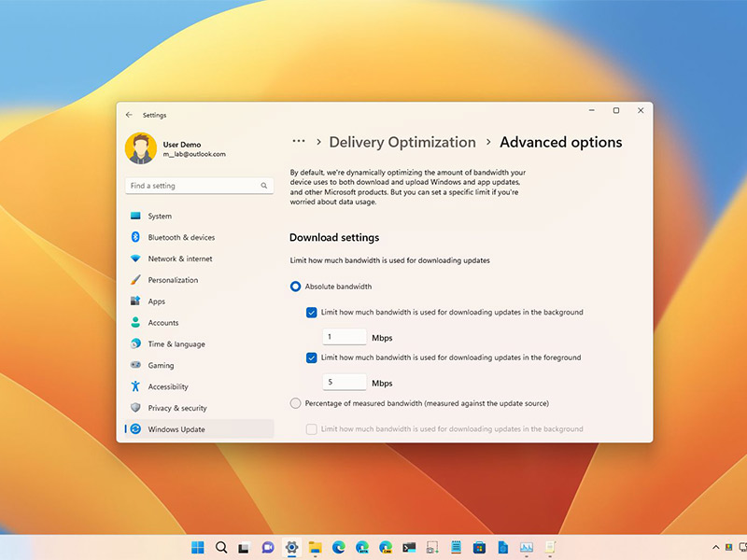Click the Settings gear on the taskbar
Screen dimensions: 747x560
tap(291, 548)
